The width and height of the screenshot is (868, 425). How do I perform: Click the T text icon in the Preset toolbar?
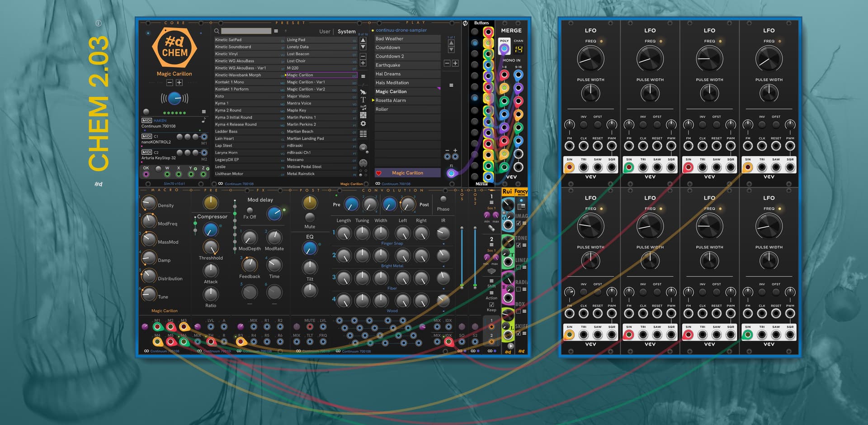[363, 100]
